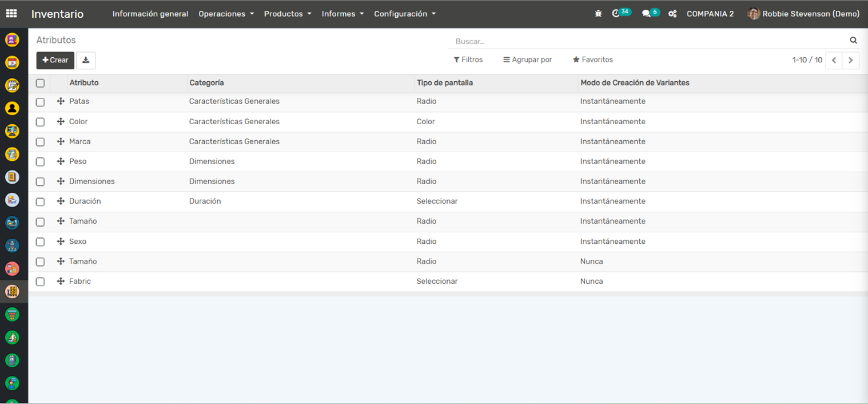Click the Crear button
The height and width of the screenshot is (404, 868).
coord(55,60)
